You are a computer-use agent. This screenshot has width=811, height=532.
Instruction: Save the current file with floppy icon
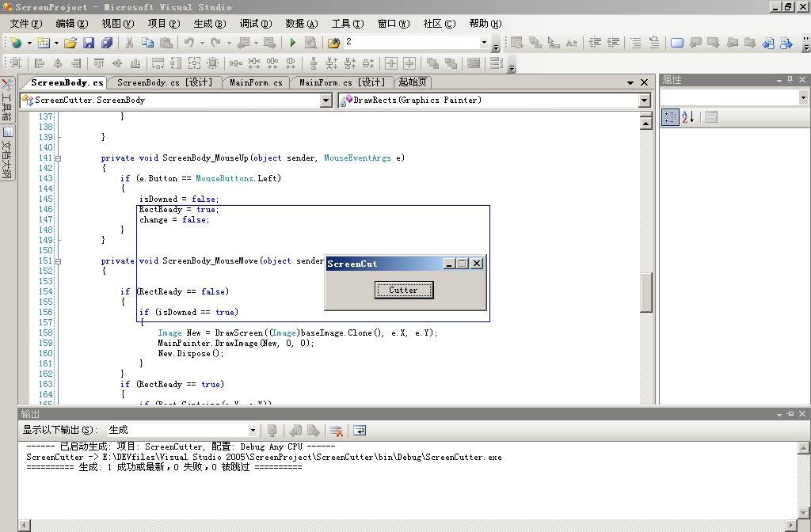pos(89,43)
